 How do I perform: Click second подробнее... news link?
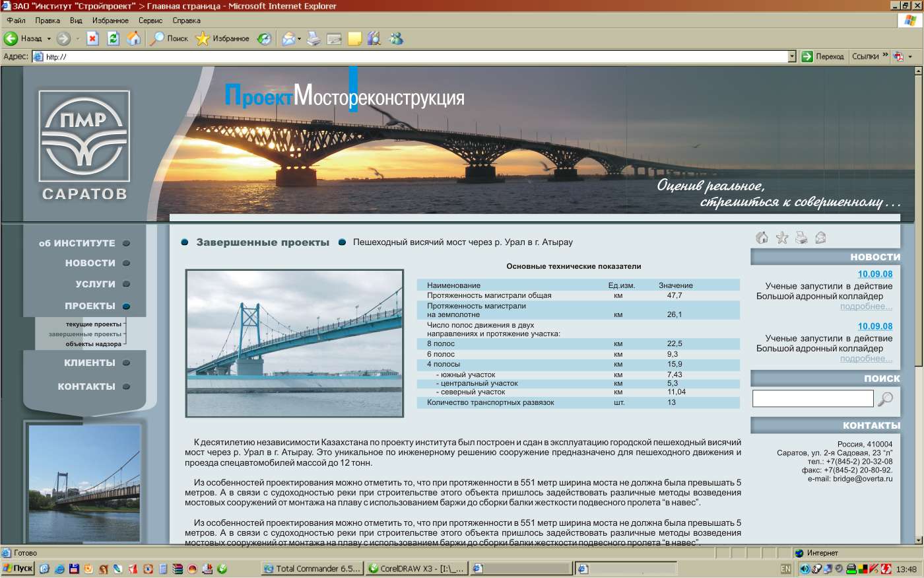tap(866, 359)
